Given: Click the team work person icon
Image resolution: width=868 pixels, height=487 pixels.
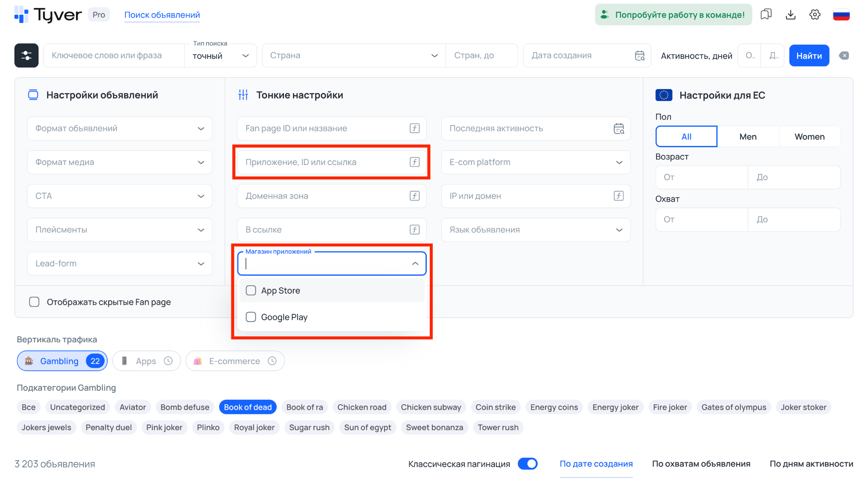Looking at the screenshot, I should 605,15.
